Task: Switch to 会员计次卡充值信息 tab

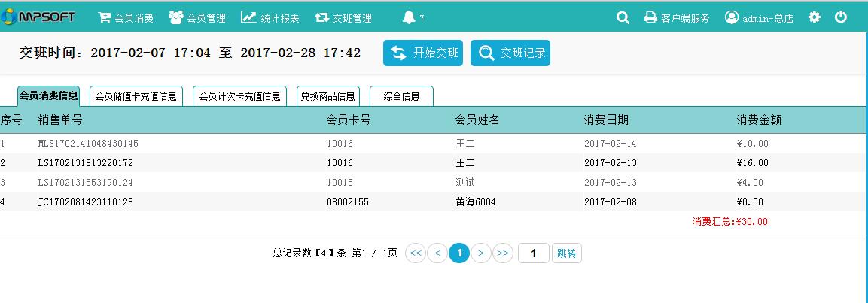Action: [x=239, y=96]
